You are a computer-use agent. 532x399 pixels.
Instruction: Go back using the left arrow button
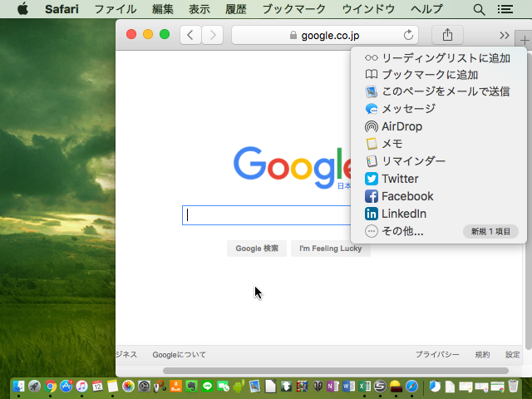(x=190, y=35)
